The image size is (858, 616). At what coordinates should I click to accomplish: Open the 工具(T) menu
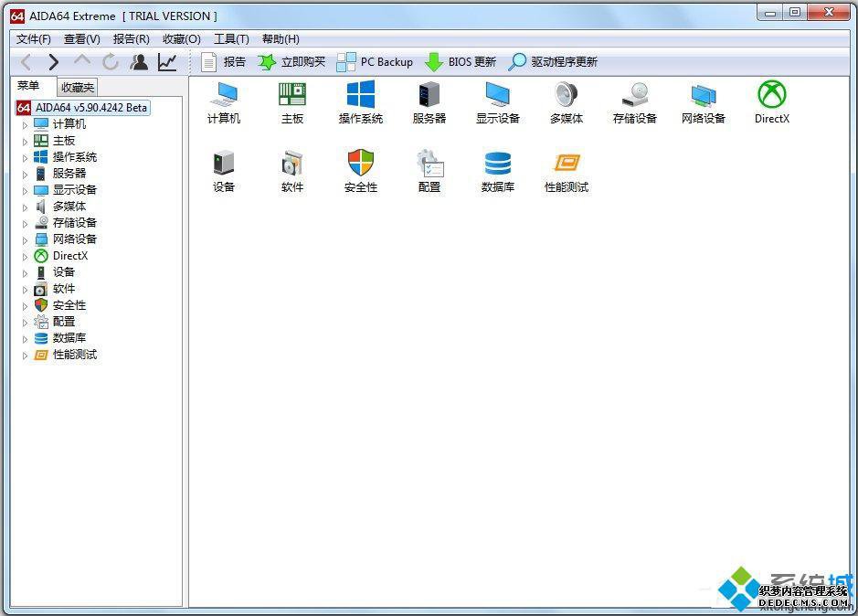point(231,39)
